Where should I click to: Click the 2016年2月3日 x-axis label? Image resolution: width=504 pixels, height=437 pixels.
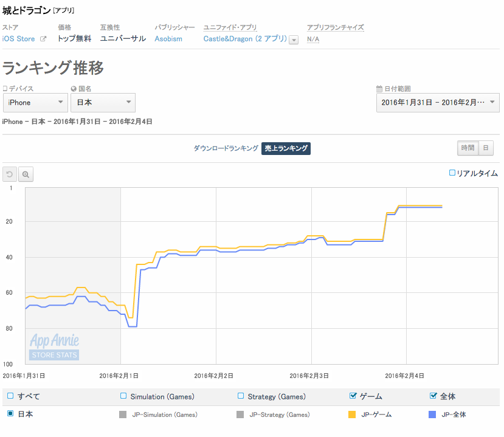click(x=309, y=376)
